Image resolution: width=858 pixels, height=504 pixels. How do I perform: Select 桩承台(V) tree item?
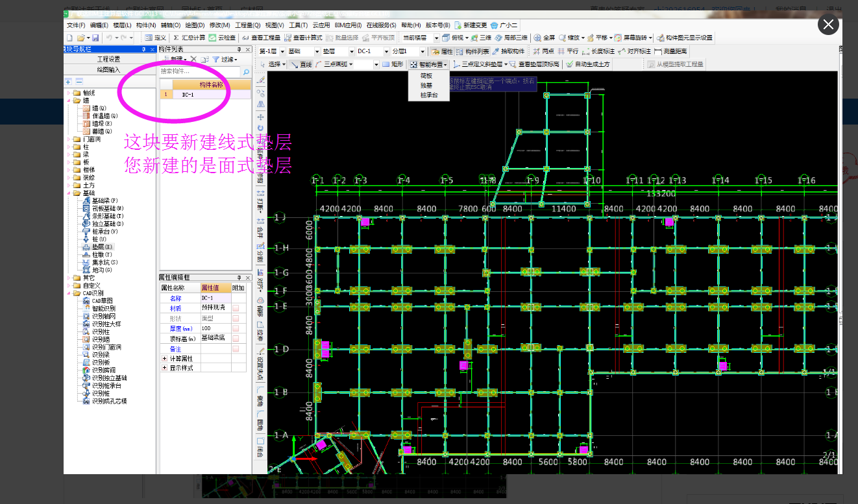pos(100,232)
